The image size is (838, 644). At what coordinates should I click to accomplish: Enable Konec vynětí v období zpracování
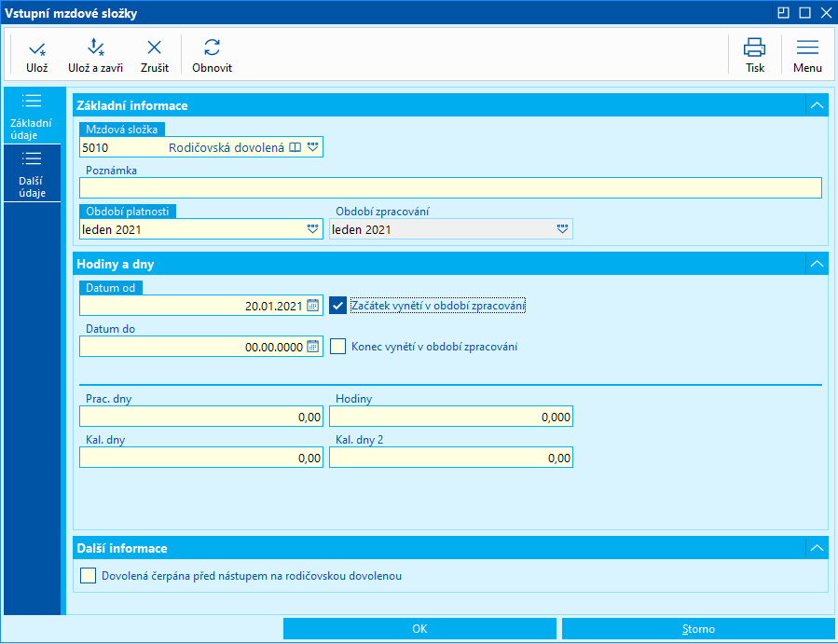coord(338,347)
